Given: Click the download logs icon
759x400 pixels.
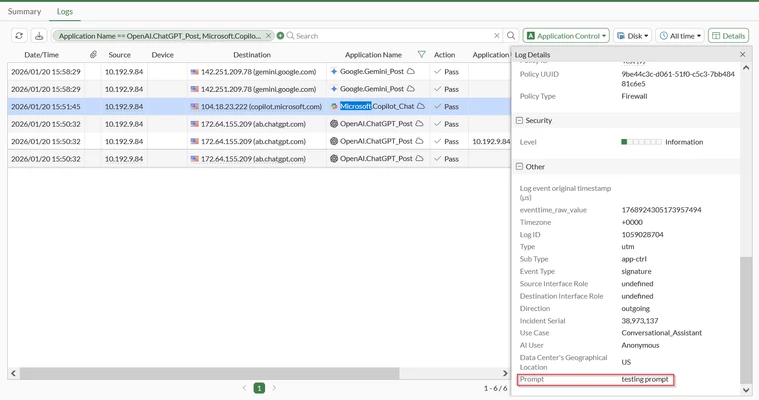Looking at the screenshot, I should point(39,36).
